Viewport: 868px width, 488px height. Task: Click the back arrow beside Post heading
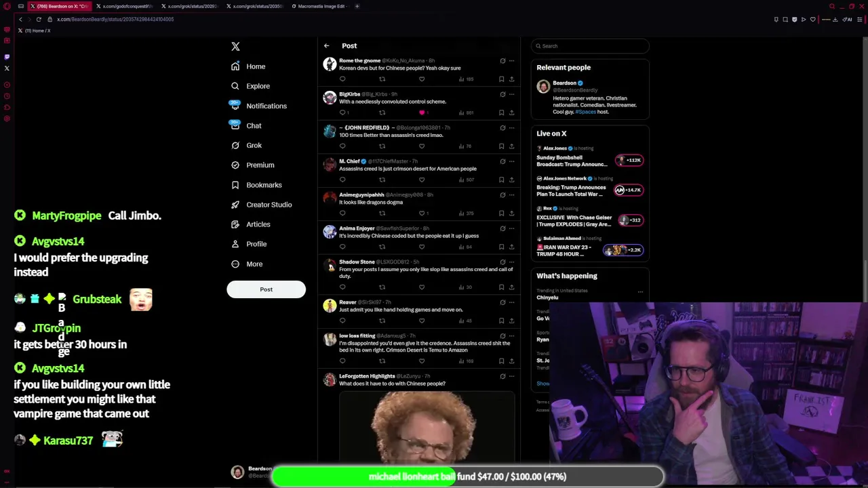click(326, 46)
